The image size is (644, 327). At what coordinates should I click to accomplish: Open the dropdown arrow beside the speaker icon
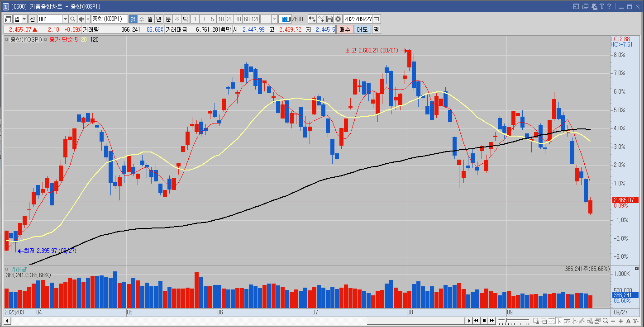pos(88,19)
